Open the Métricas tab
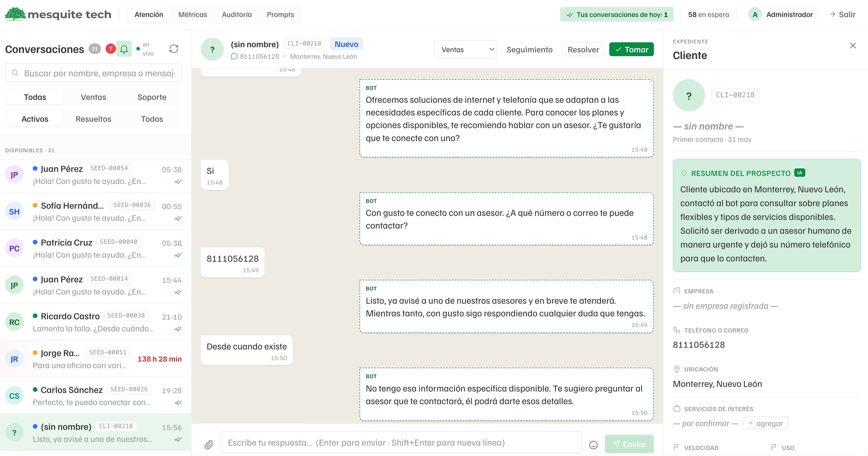This screenshot has width=868, height=456. pyautogui.click(x=193, y=14)
